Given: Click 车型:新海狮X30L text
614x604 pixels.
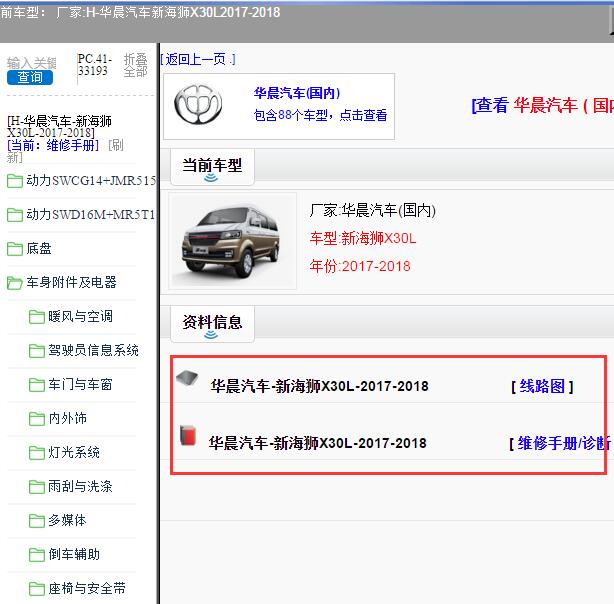Looking at the screenshot, I should point(363,238).
